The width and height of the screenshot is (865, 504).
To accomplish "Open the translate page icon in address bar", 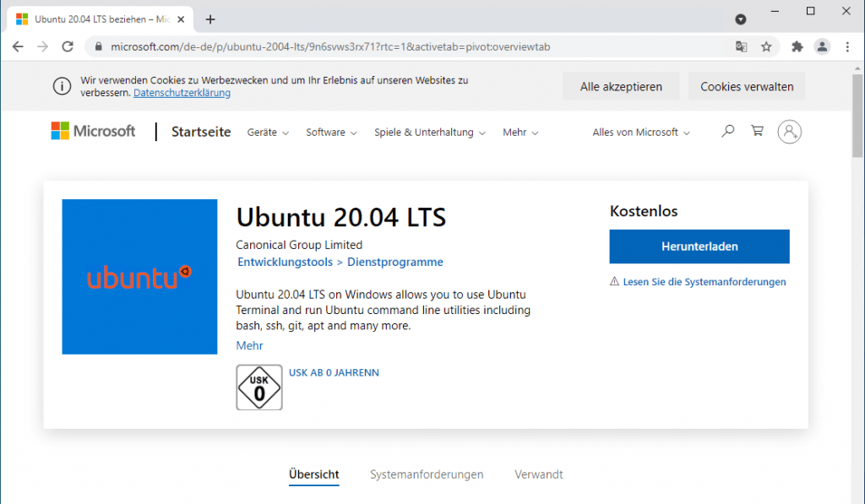I will coord(741,47).
